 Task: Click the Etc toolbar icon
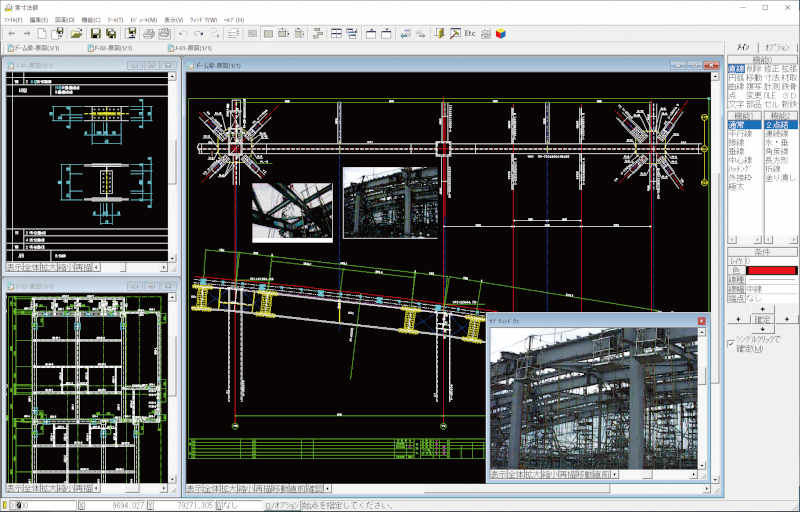(x=469, y=34)
